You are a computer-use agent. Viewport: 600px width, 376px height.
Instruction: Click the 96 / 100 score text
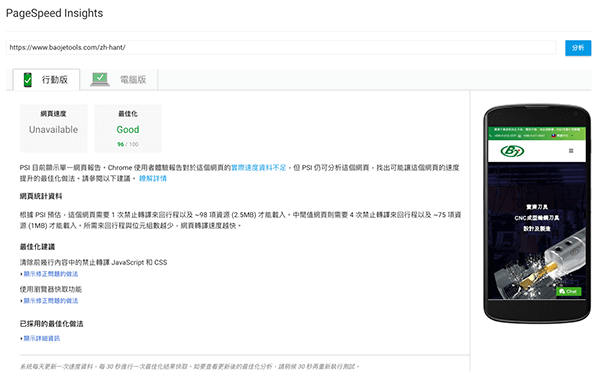tap(128, 144)
